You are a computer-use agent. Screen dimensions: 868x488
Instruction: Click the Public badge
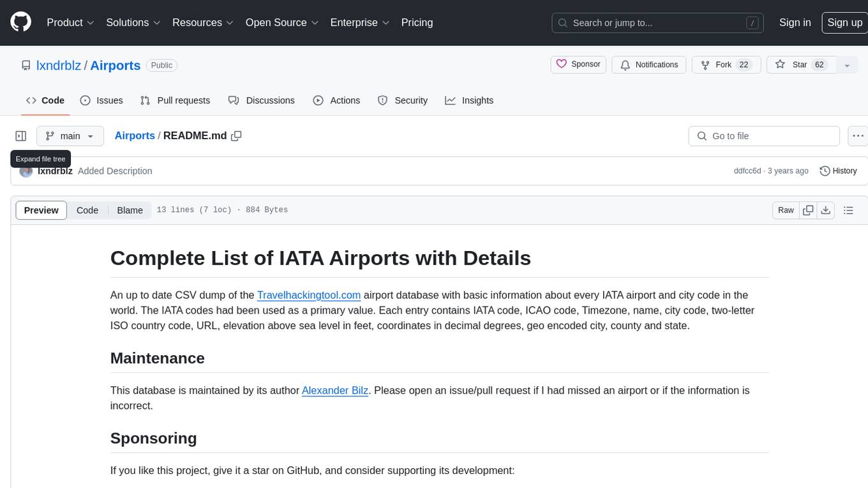161,65
